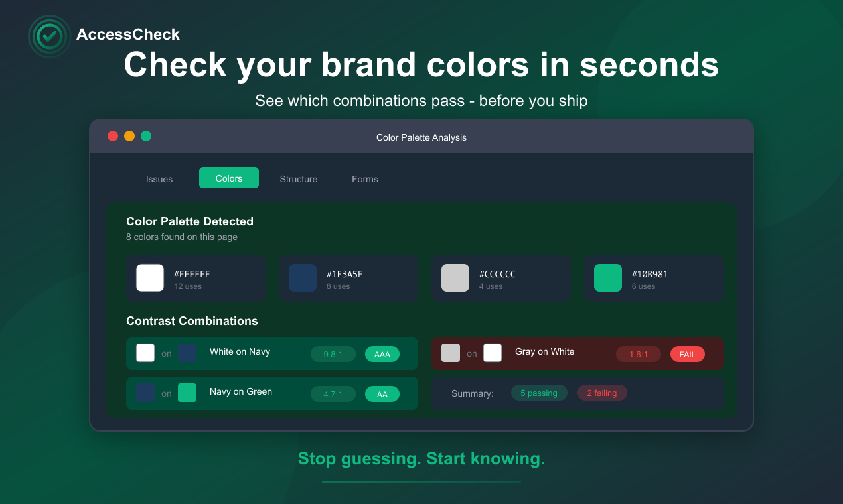This screenshot has width=843, height=504.
Task: Click the navy swatch in the White on Navy combination
Action: [x=187, y=353]
